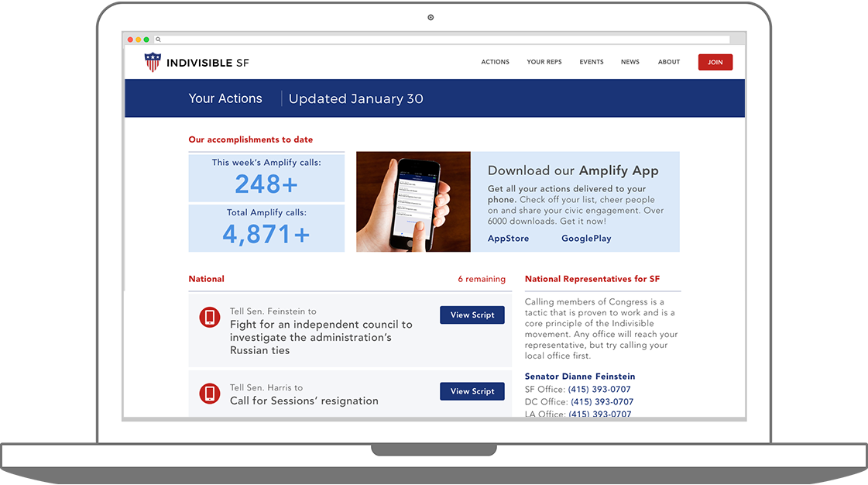Open the GooglePlay download link

click(586, 239)
